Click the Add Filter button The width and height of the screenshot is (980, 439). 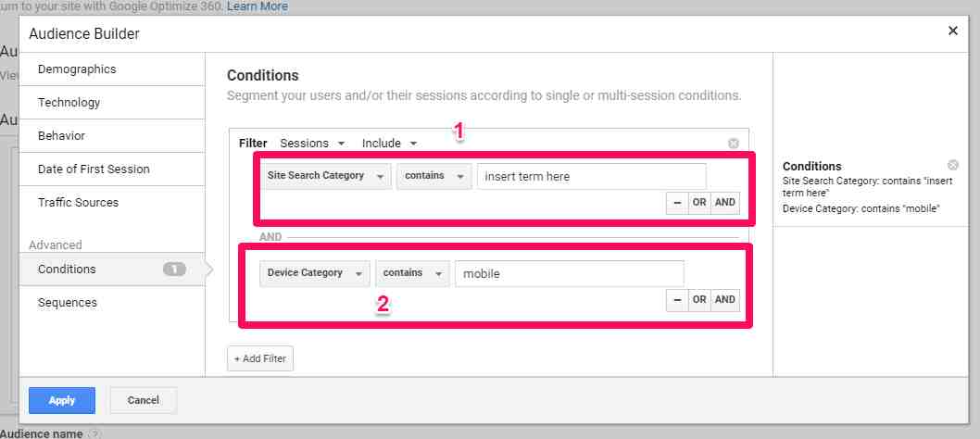click(260, 358)
